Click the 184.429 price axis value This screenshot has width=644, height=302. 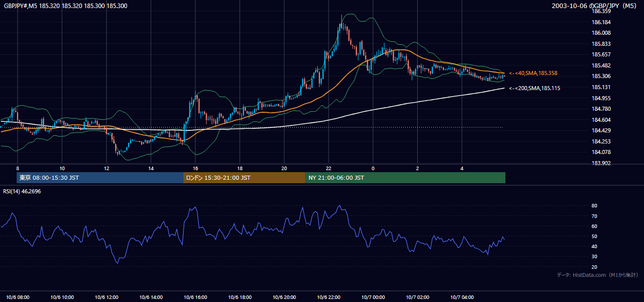click(x=601, y=130)
